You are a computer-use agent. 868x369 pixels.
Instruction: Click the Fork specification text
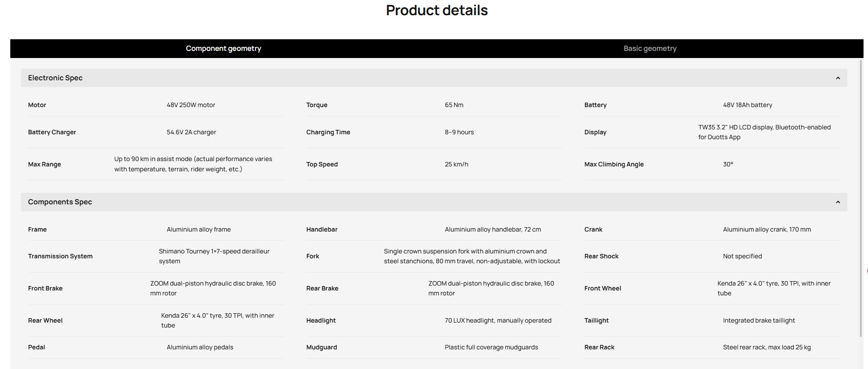coord(472,256)
